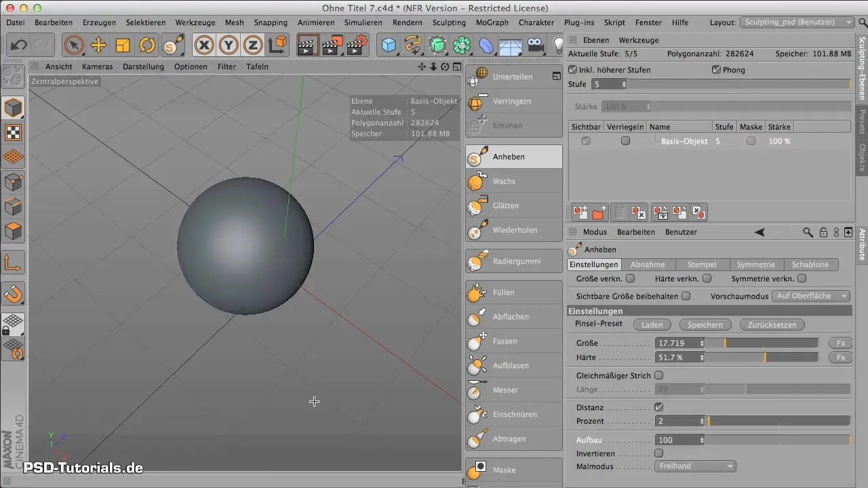Image resolution: width=868 pixels, height=488 pixels.
Task: Choose the Radiergummi eraser tool
Action: pos(513,261)
